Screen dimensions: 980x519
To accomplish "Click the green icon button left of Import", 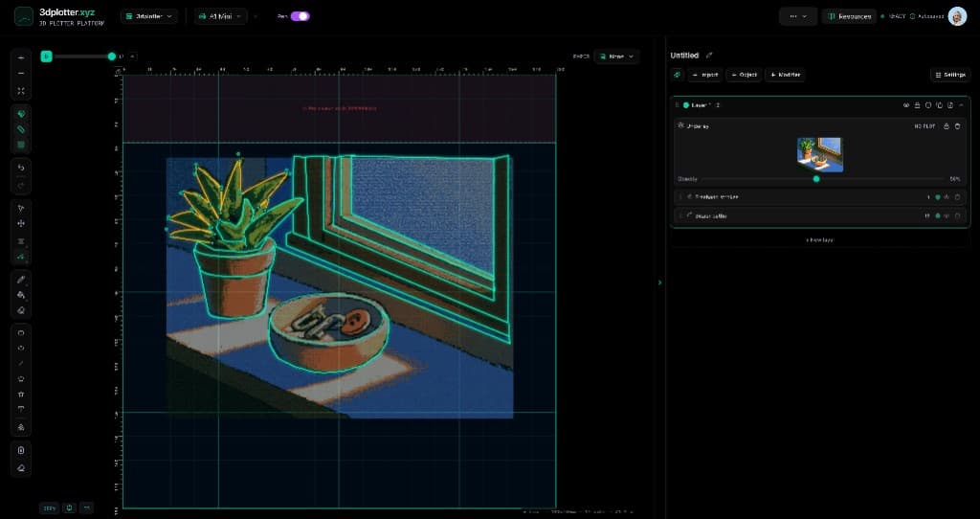I will coord(678,75).
